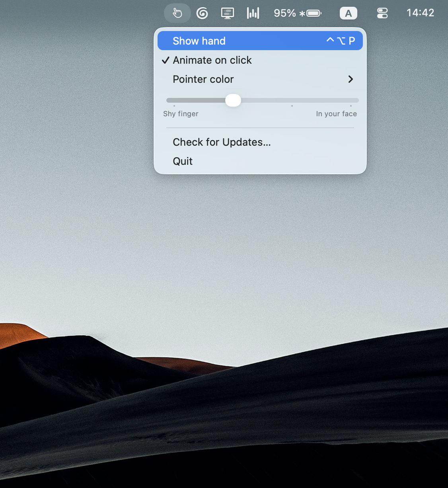Image resolution: width=448 pixels, height=488 pixels.
Task: Open Control Center toggles icon
Action: point(382,14)
